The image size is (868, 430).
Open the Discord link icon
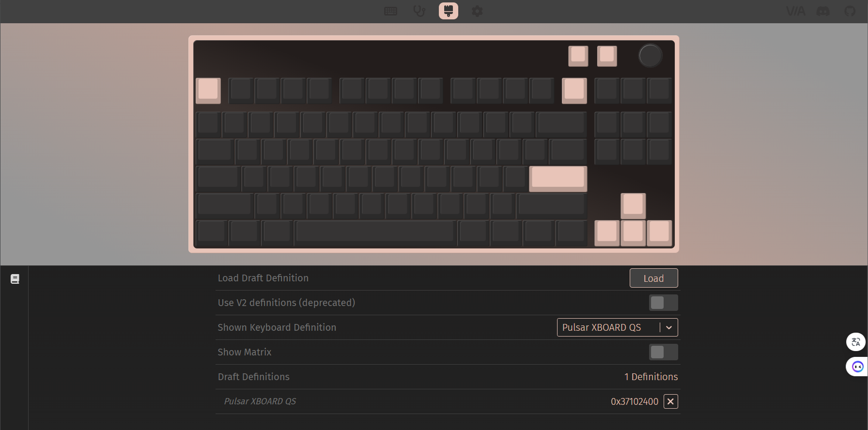coord(823,11)
